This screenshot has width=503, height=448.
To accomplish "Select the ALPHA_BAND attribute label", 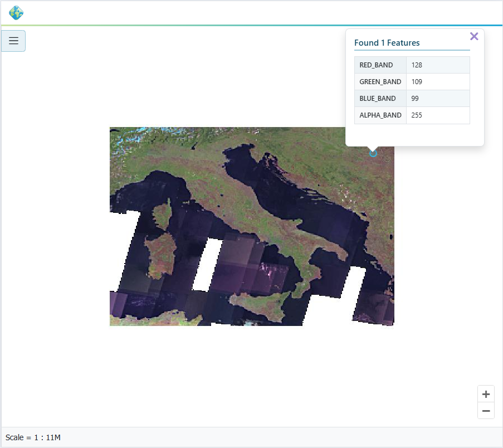I will click(380, 115).
